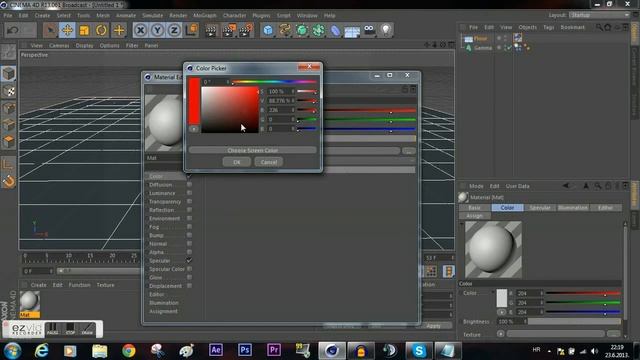This screenshot has height=360, width=640.
Task: Click the Undo arrow in the toolbar
Action: click(x=13, y=30)
